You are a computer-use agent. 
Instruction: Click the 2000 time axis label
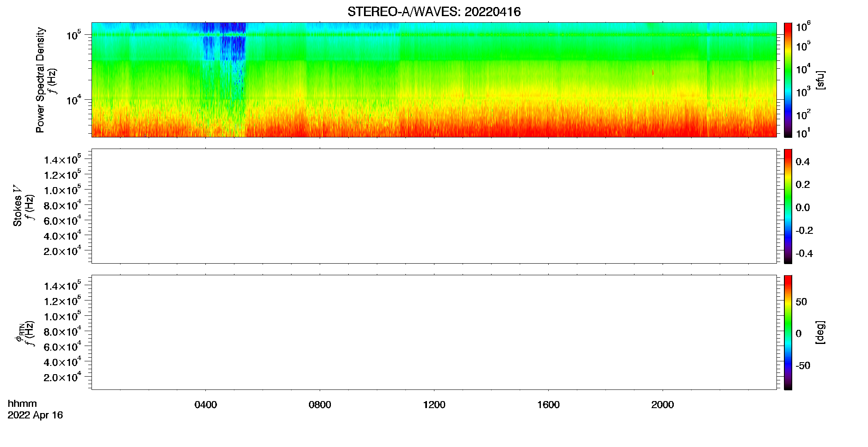click(x=663, y=405)
